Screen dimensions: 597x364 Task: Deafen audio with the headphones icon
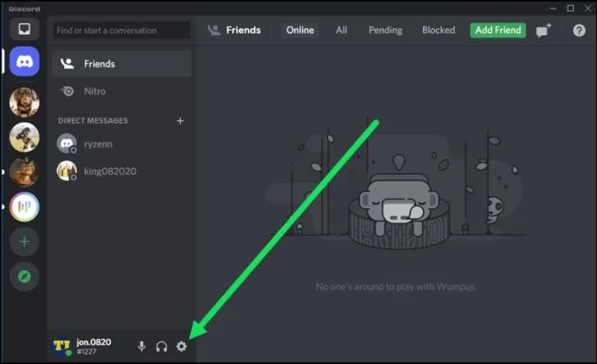(x=162, y=347)
